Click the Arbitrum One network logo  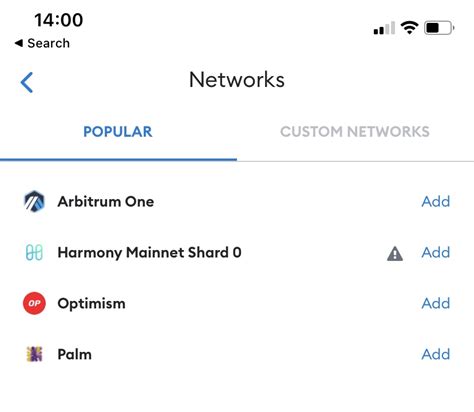(x=34, y=201)
